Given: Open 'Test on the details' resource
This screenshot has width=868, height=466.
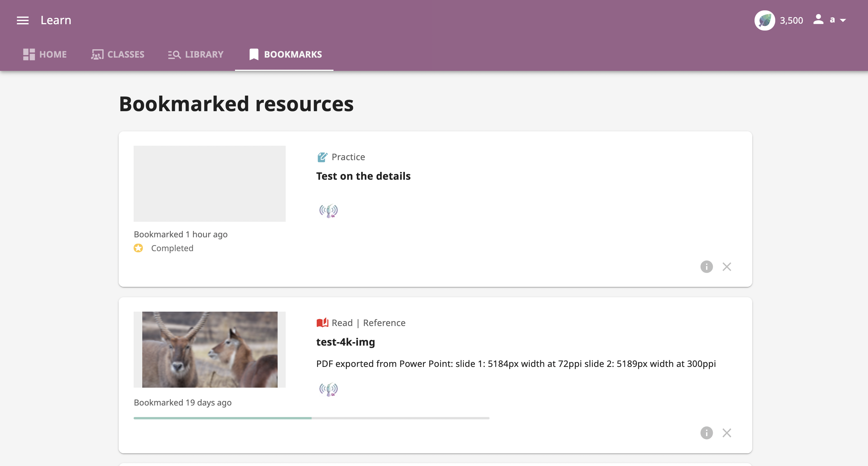Looking at the screenshot, I should coord(363,176).
